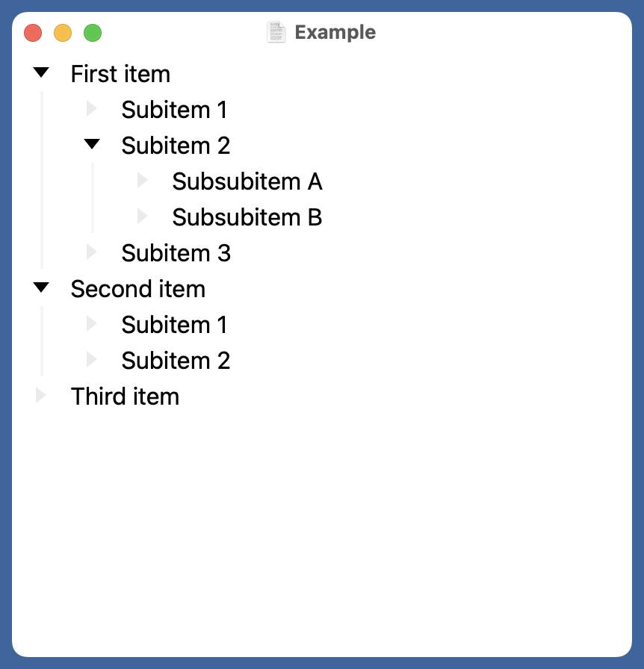This screenshot has width=644, height=669.
Task: Select the Second item label
Action: [137, 289]
